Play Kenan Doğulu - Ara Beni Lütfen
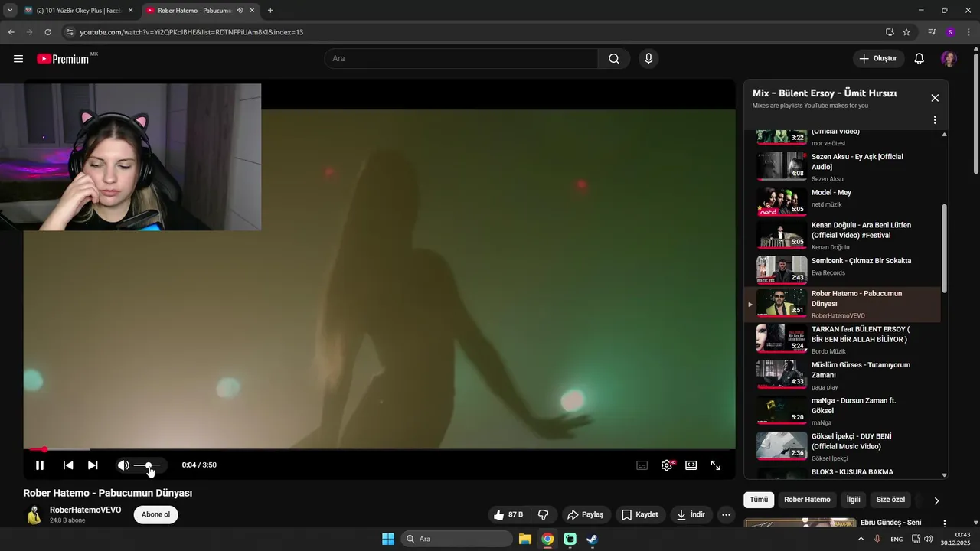Screen dimensions: 980x551 (842, 236)
